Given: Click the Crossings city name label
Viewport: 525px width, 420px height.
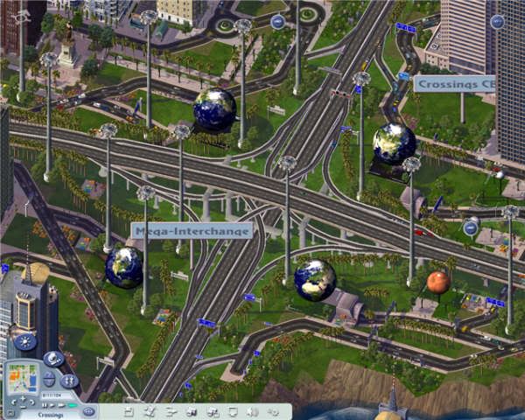Looking at the screenshot, I should coord(51,415).
